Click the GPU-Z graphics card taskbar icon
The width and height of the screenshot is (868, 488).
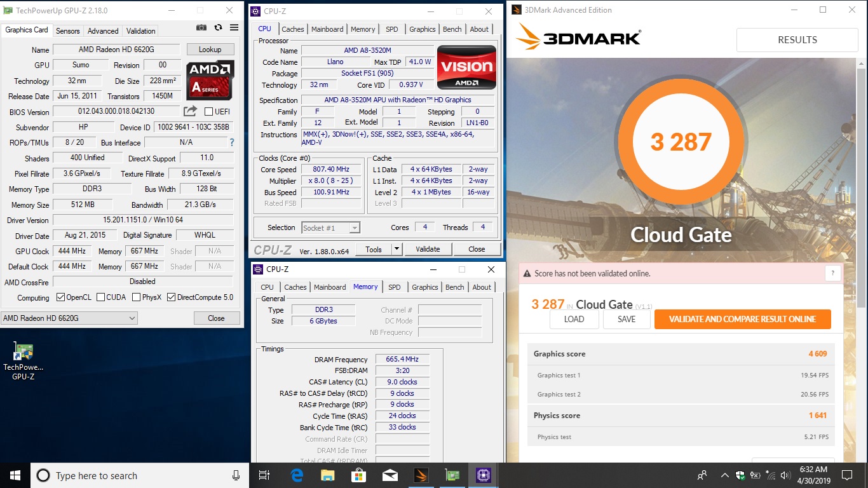(452, 475)
